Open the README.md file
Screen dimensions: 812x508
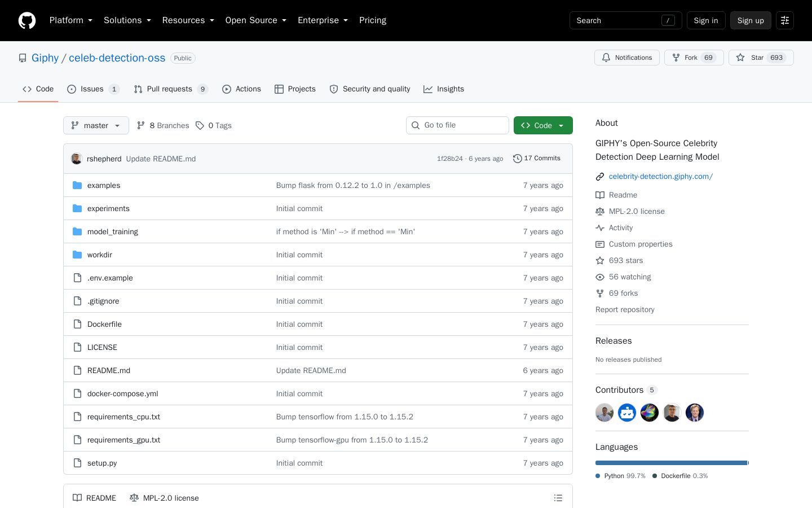109,371
